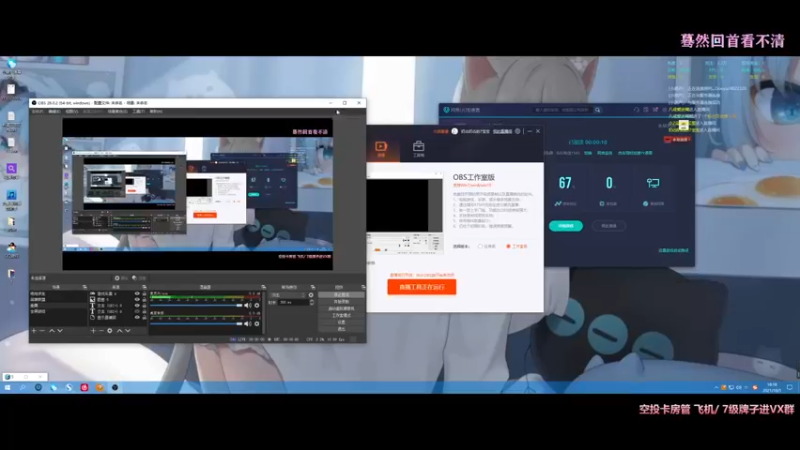
Task: Select the studio version radio button
Action: (x=508, y=246)
